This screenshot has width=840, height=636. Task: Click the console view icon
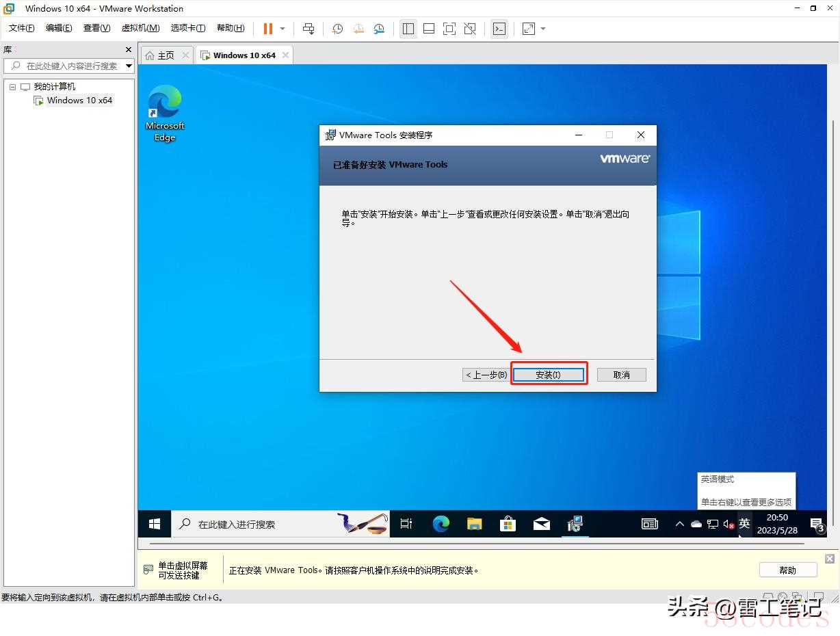tap(499, 29)
